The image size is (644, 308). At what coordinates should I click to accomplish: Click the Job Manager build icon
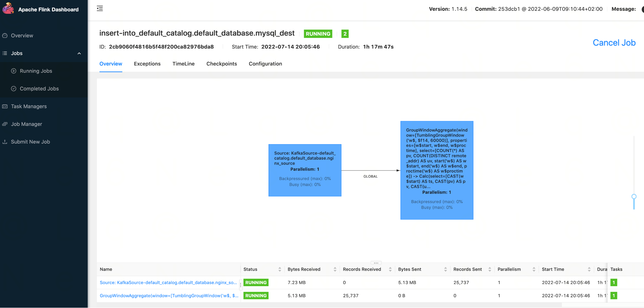5,124
